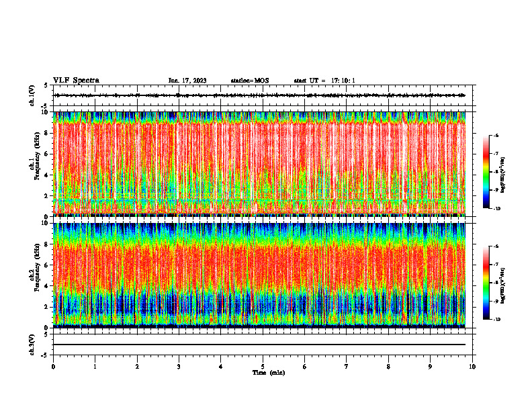Select the date text "Jan. 17, 2023"

pos(187,81)
